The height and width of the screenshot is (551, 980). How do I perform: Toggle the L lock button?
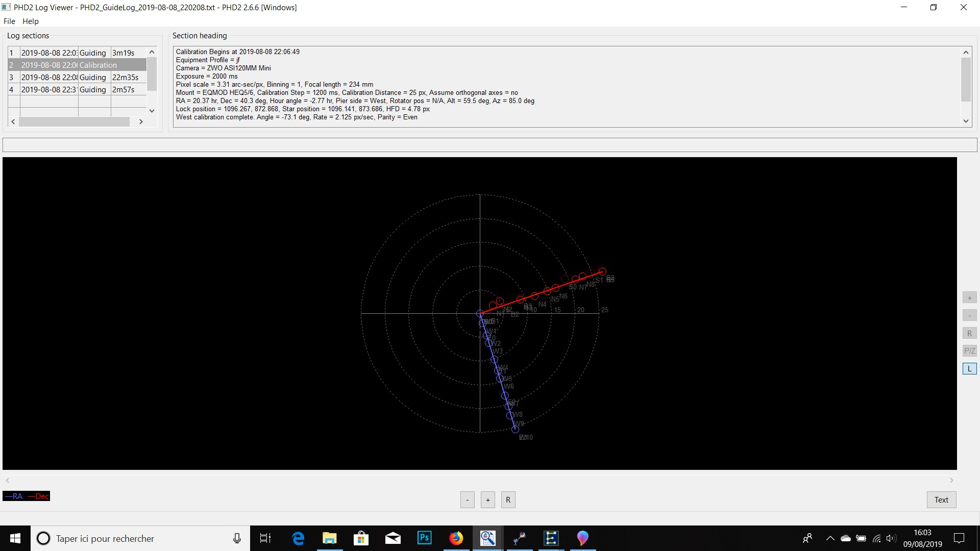(969, 369)
